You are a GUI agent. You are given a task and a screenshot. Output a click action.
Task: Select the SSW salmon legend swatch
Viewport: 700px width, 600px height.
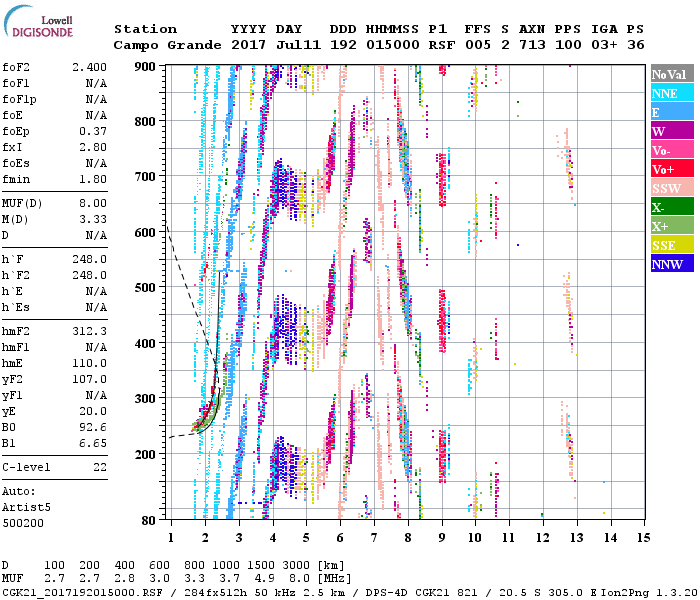(672, 188)
